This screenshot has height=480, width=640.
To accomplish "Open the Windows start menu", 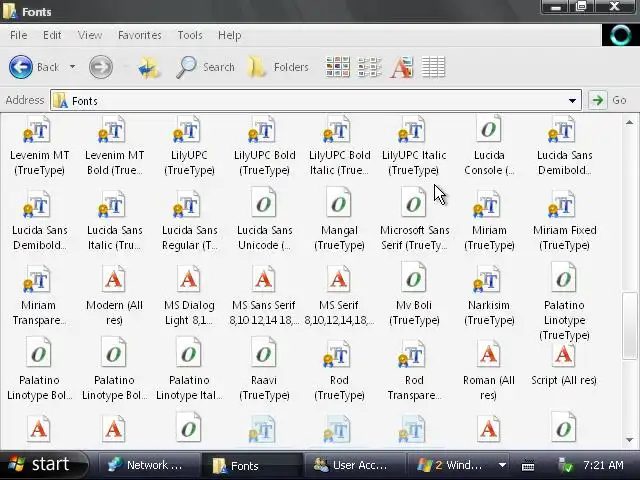I will coord(42,464).
